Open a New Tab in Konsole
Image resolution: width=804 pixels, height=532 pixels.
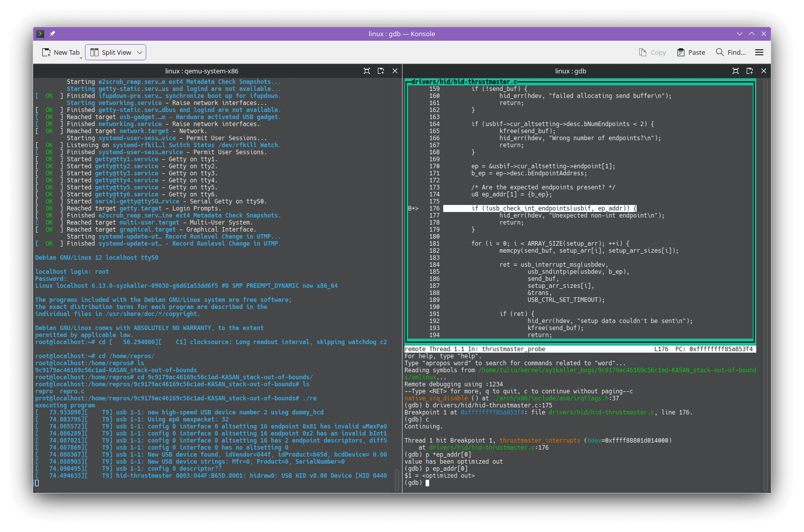tap(61, 52)
